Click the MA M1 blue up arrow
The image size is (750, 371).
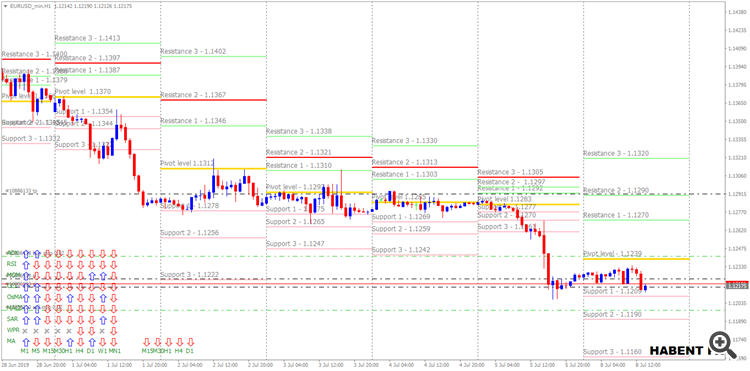coord(26,342)
